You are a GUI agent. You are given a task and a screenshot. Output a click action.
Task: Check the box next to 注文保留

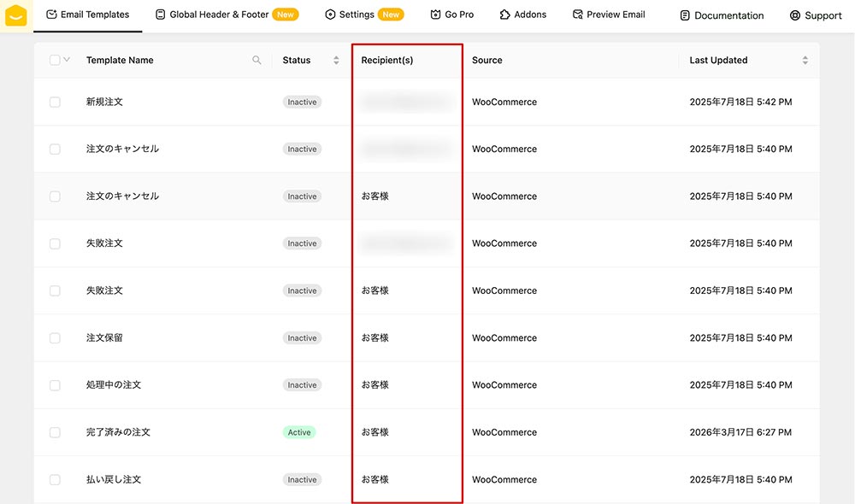pos(55,338)
